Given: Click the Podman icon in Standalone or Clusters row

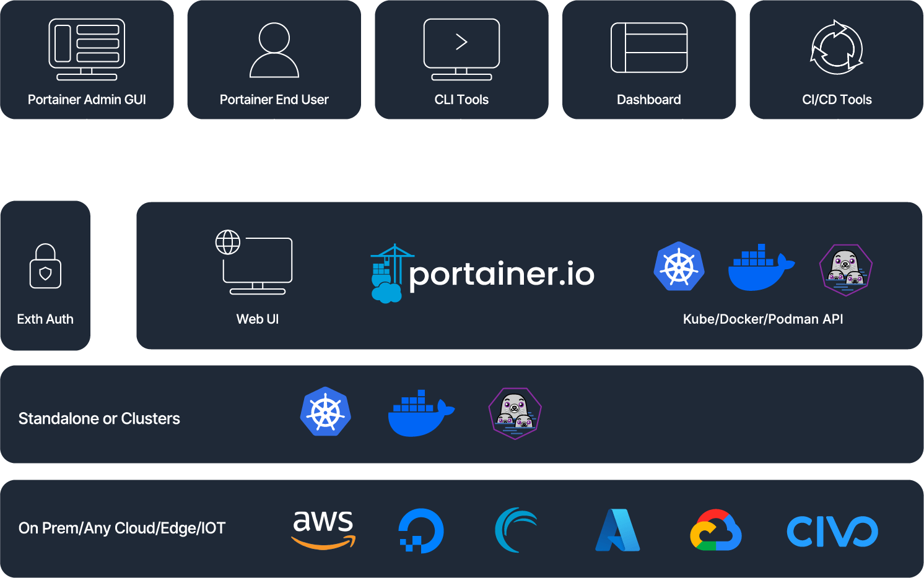Looking at the screenshot, I should [515, 413].
